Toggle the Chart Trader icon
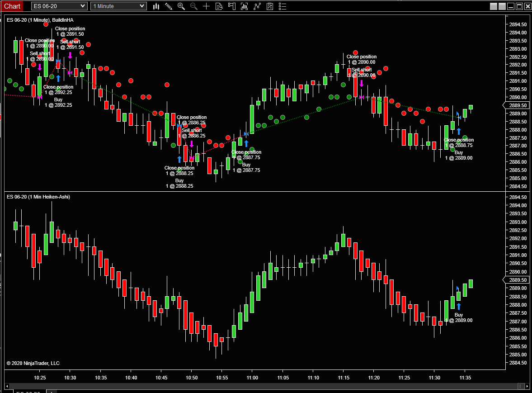The width and height of the screenshot is (532, 393). [x=232, y=6]
